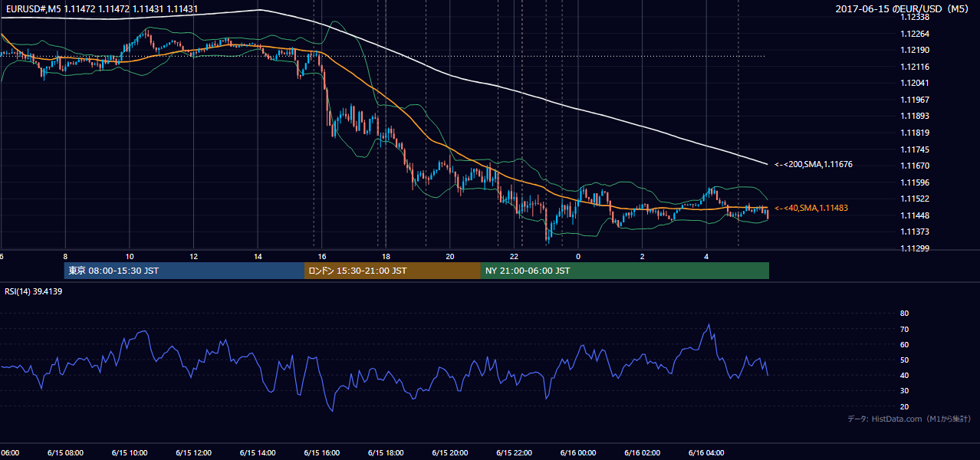Click the bottom time label 6/16 00:00

(x=578, y=452)
